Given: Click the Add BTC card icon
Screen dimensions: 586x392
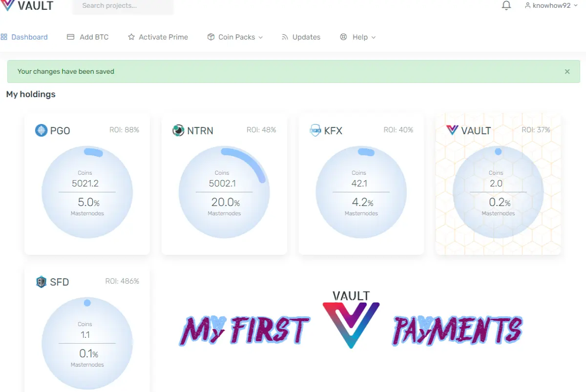Looking at the screenshot, I should coord(71,37).
